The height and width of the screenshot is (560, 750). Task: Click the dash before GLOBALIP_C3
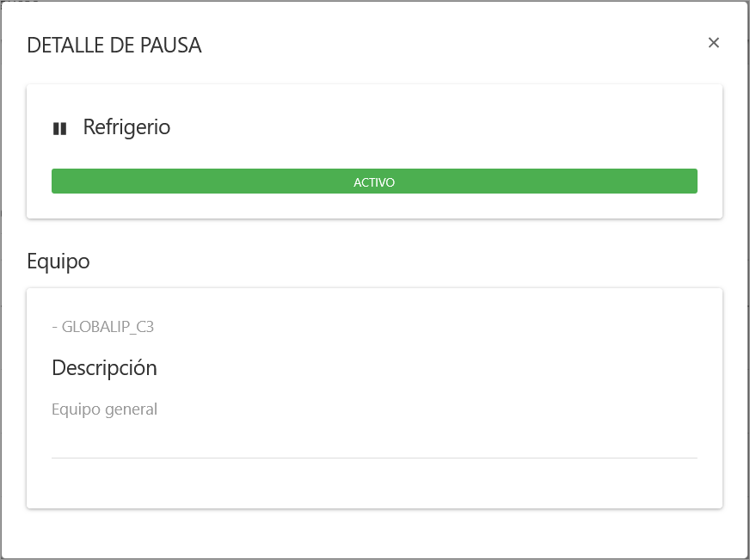(54, 327)
